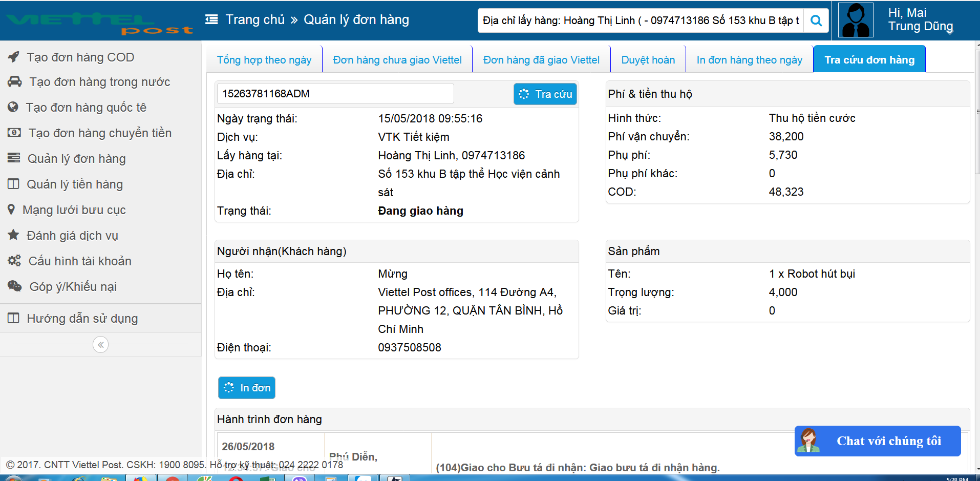Click the chat bubbles icon for feedback
980x481 pixels.
pyautogui.click(x=15, y=287)
